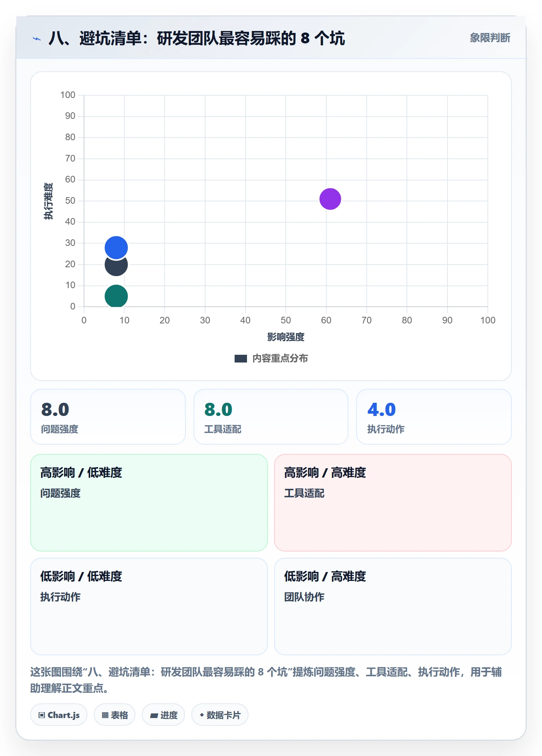
Task: Toggle the 内容重点分布 legend swatch
Action: tap(241, 359)
